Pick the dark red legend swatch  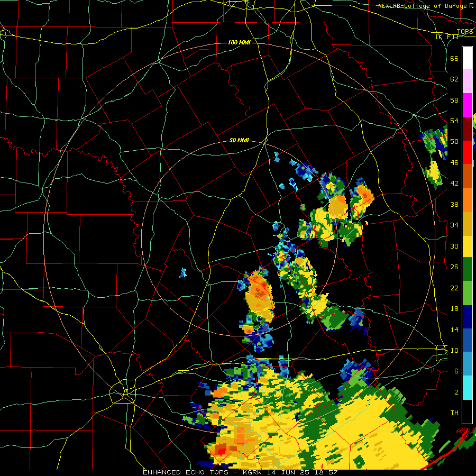pos(467,129)
